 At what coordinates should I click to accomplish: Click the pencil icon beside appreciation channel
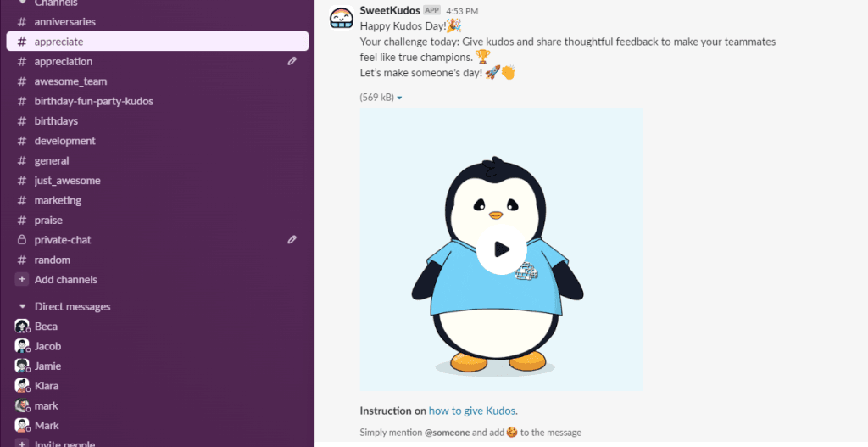292,61
